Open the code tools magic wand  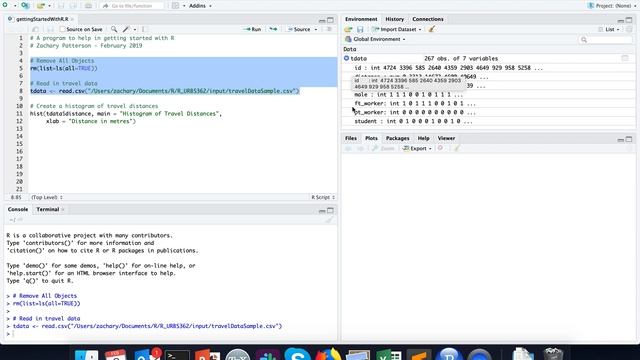click(x=126, y=29)
